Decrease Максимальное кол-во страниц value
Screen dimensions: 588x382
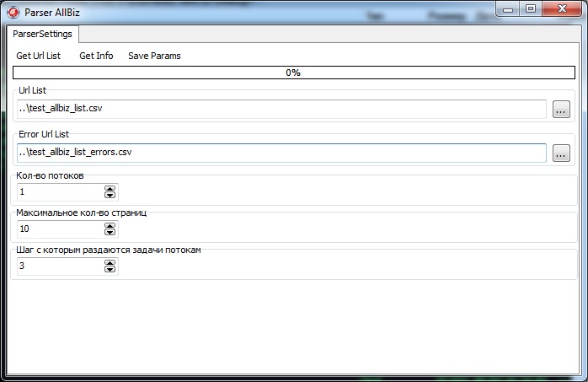110,232
